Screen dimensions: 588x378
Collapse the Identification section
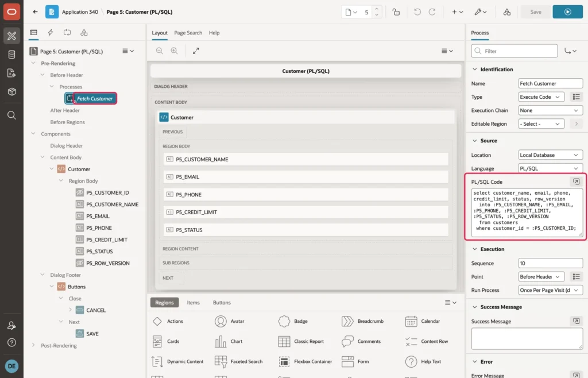point(474,70)
